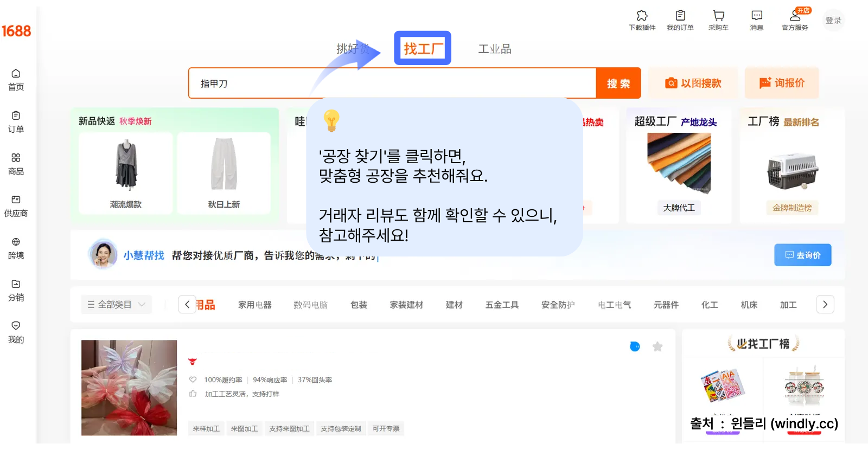Click the 小慧帮找 assistant avatar
This screenshot has width=868, height=450.
[x=103, y=254]
